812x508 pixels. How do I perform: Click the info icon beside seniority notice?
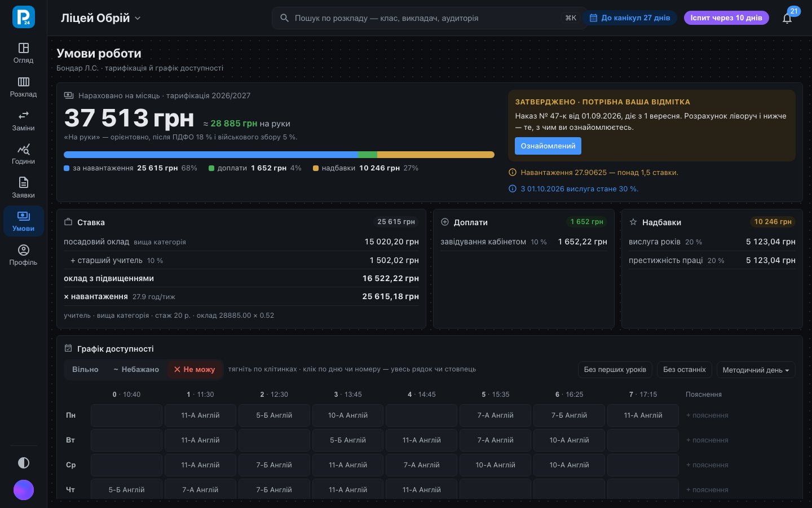[513, 189]
